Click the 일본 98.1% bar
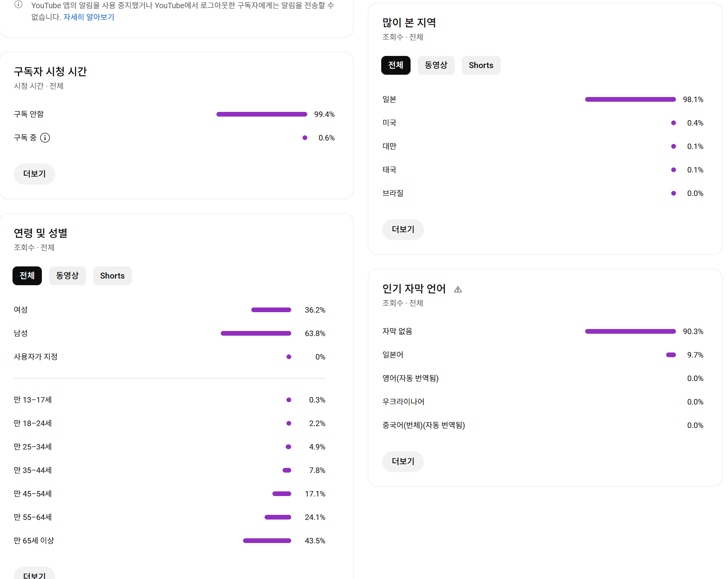 pyautogui.click(x=631, y=99)
